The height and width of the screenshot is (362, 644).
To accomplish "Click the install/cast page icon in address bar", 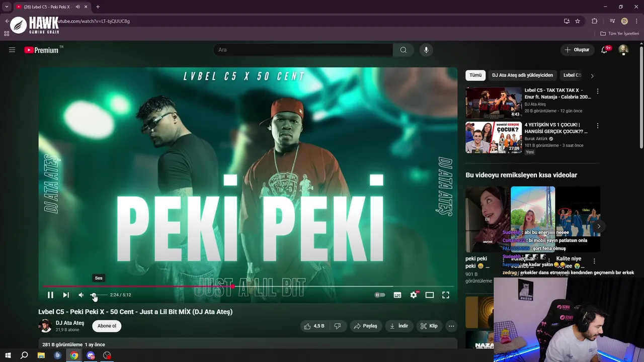I will coord(567,21).
